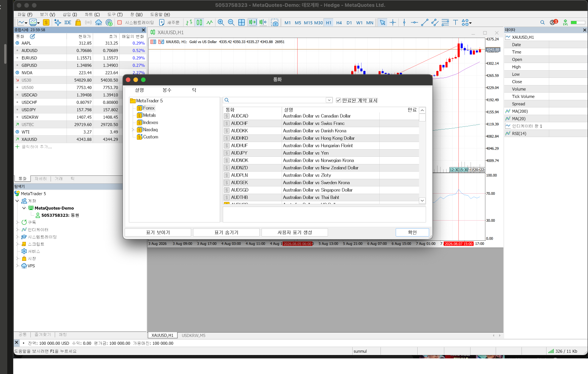
Task: Click the 새주문 new order button
Action: click(x=170, y=22)
